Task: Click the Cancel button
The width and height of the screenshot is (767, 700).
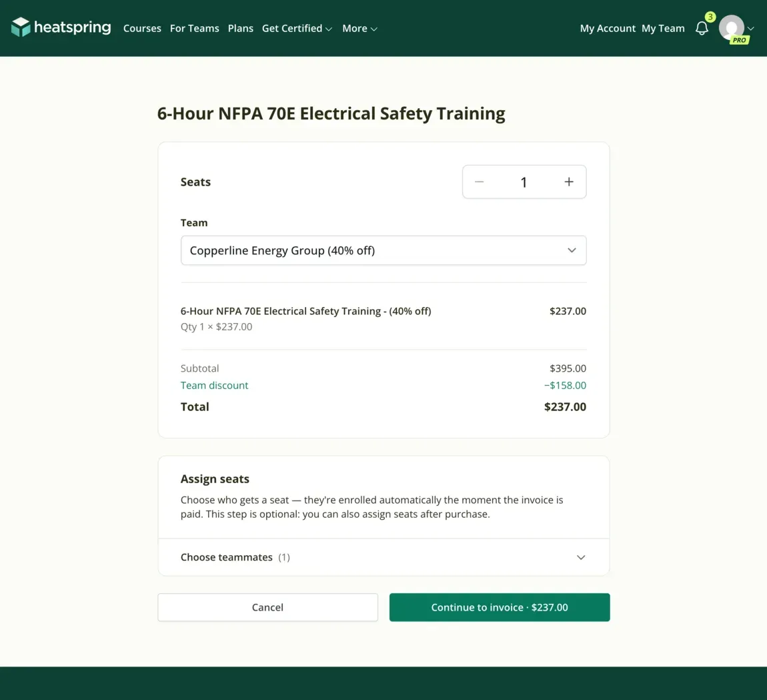Action: (267, 607)
